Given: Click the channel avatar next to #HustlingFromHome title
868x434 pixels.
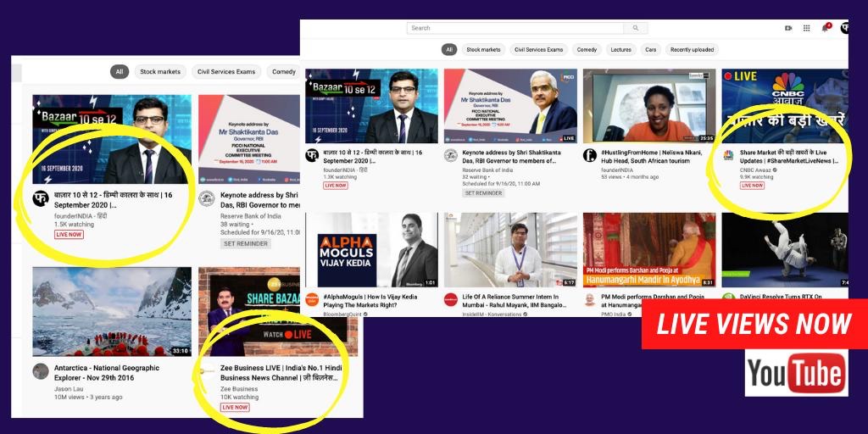Looking at the screenshot, I should pos(590,155).
